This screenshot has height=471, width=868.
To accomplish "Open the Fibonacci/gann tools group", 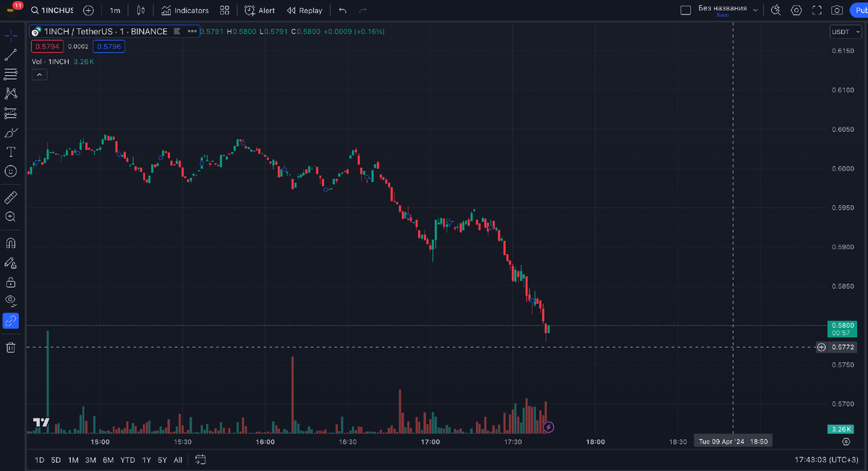I will 11,74.
